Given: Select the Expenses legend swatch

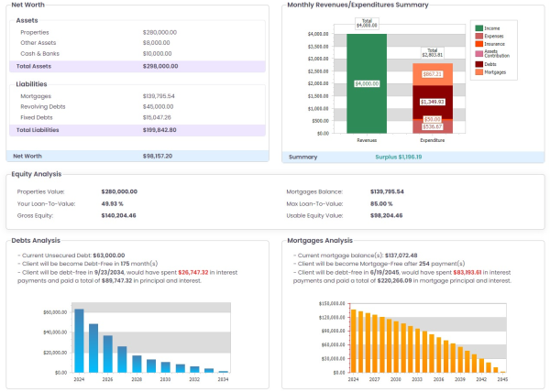Looking at the screenshot, I should 478,37.
